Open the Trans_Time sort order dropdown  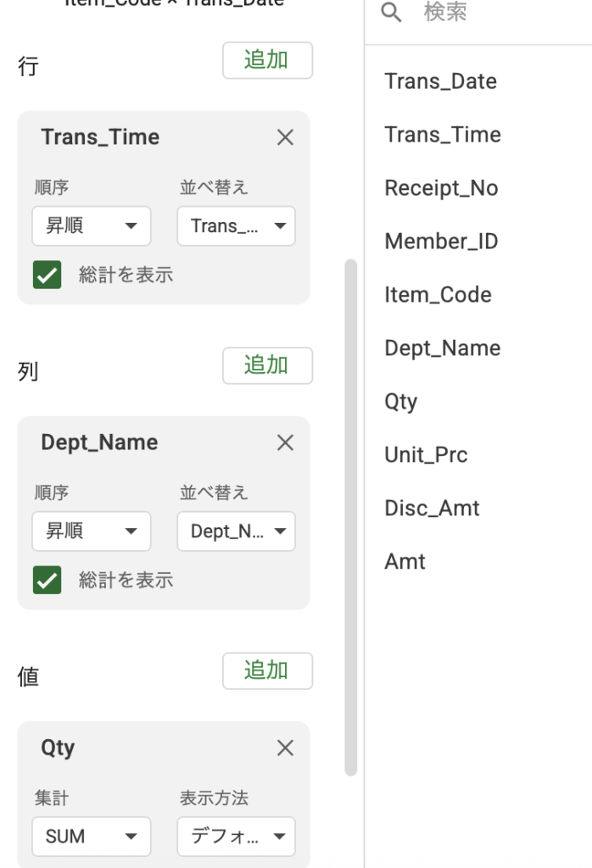click(x=92, y=226)
